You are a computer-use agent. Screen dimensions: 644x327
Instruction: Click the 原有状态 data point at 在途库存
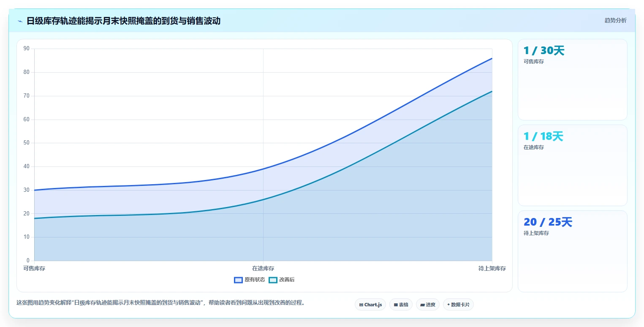tap(263, 169)
